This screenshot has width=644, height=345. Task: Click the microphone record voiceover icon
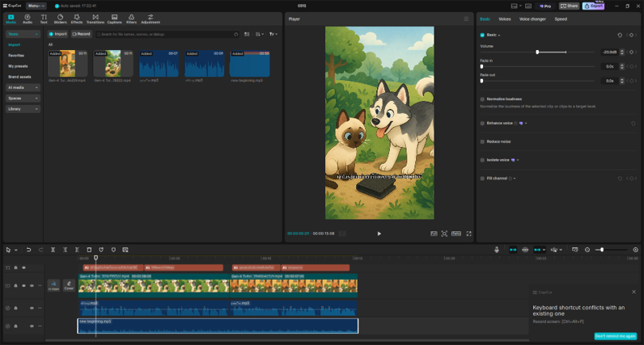tap(497, 250)
